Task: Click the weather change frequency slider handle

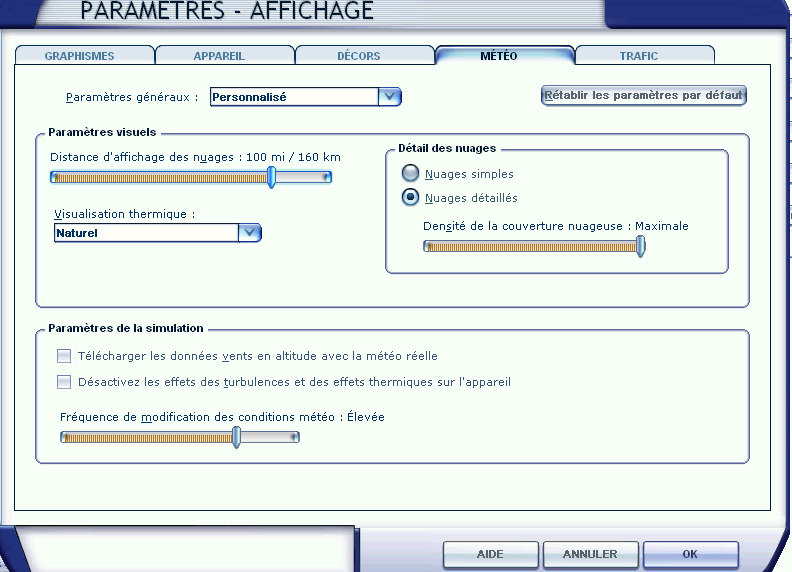Action: (236, 437)
